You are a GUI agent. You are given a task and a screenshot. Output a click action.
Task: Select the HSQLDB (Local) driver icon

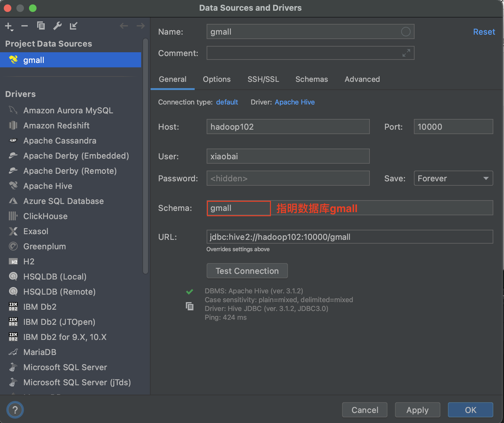(13, 276)
